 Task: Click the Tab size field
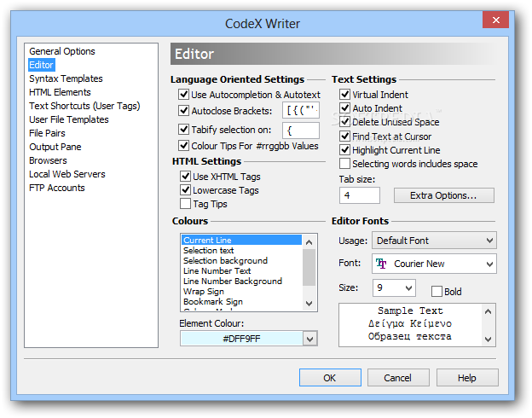(x=359, y=195)
